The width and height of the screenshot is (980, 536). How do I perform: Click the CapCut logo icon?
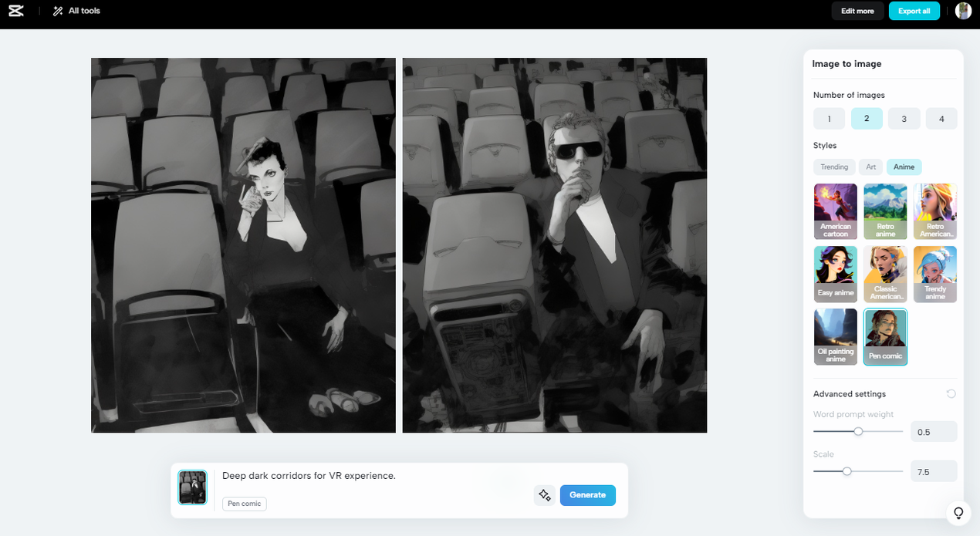[x=18, y=11]
